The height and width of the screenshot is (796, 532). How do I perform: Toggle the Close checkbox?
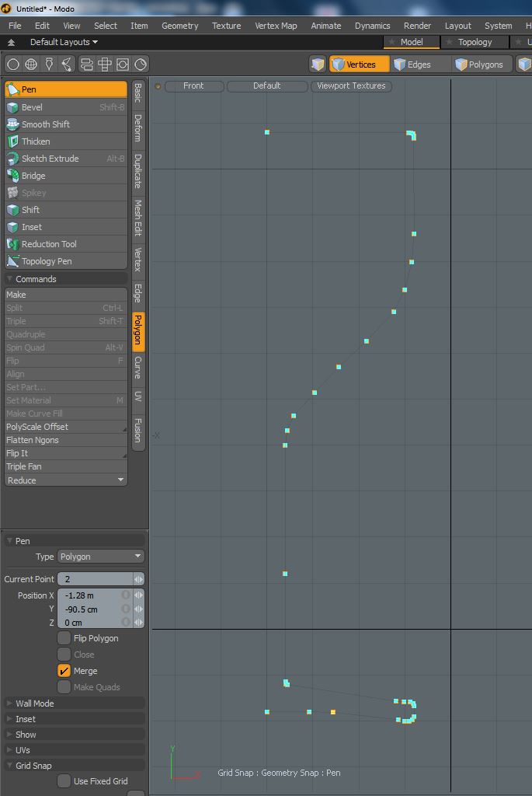(64, 655)
